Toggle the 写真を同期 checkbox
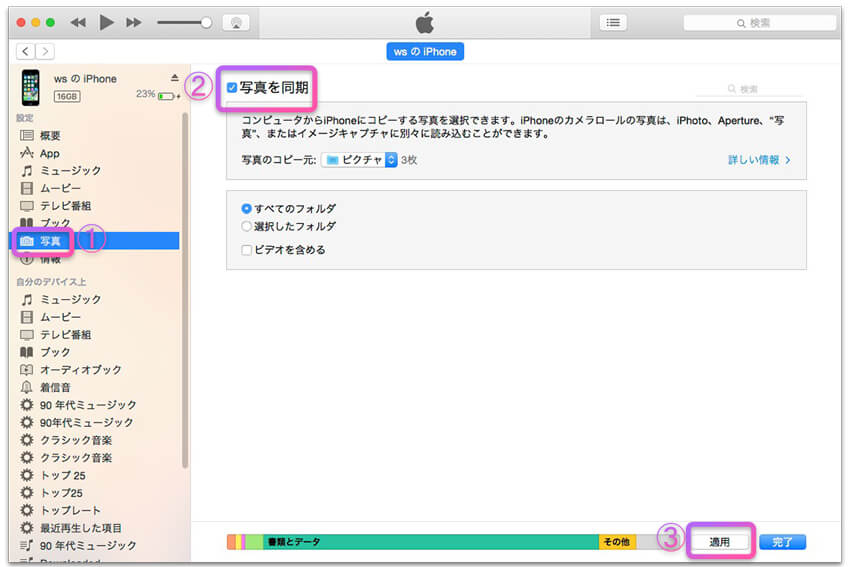Screen dimensions: 850x567 (232, 88)
